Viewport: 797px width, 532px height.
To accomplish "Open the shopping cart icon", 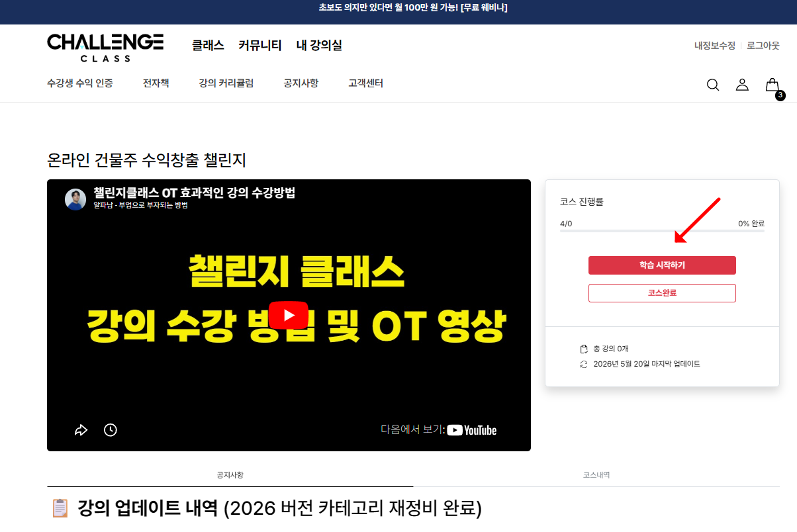I will click(773, 85).
